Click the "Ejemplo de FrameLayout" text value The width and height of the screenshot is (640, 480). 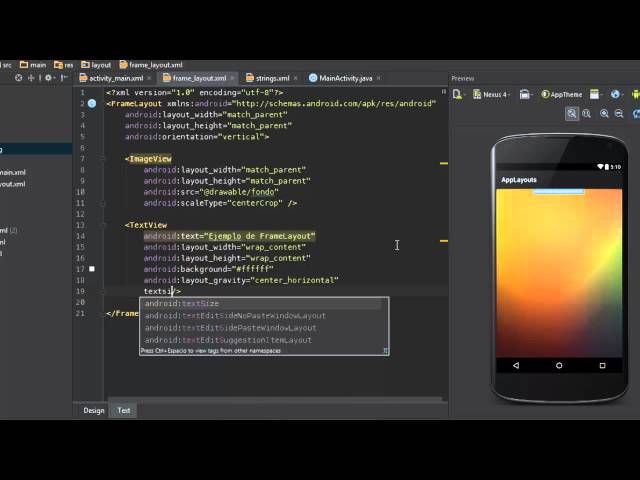coord(260,236)
